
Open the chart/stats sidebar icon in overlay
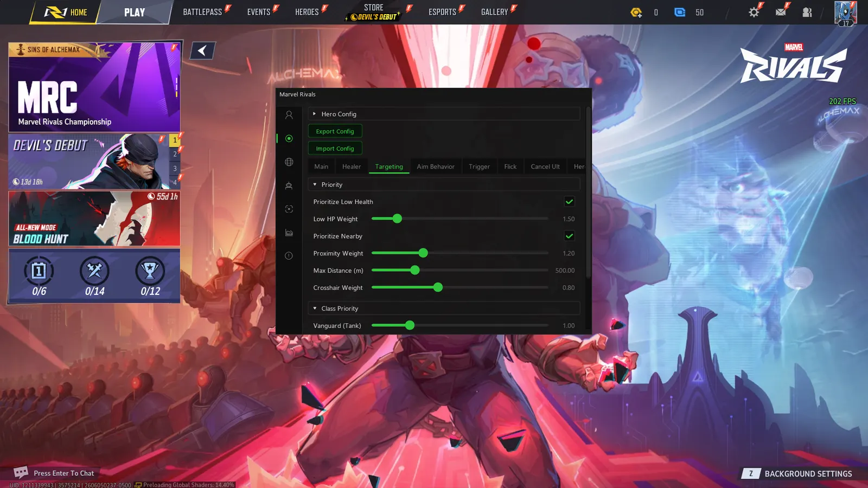[289, 233]
